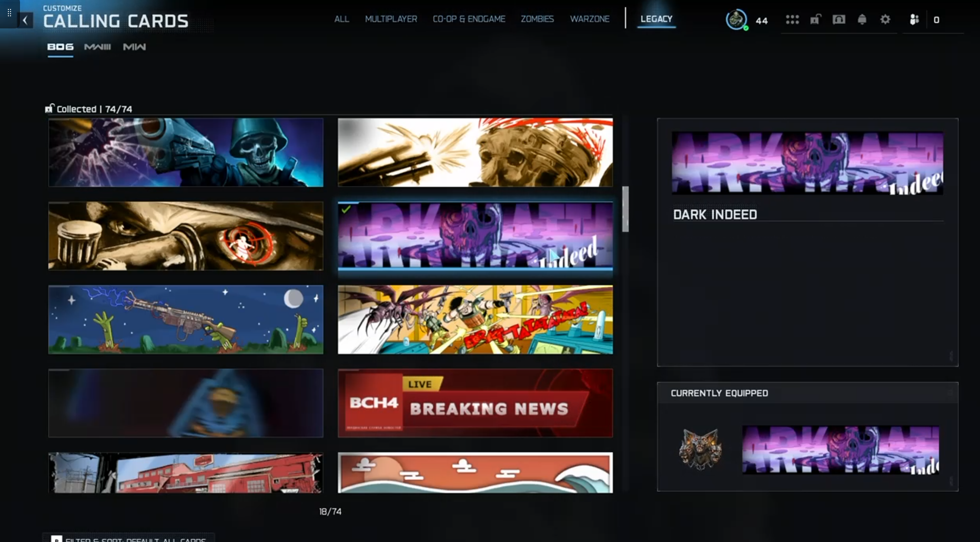Image resolution: width=980 pixels, height=542 pixels.
Task: Click the open padlock icon in the header
Action: (x=815, y=19)
